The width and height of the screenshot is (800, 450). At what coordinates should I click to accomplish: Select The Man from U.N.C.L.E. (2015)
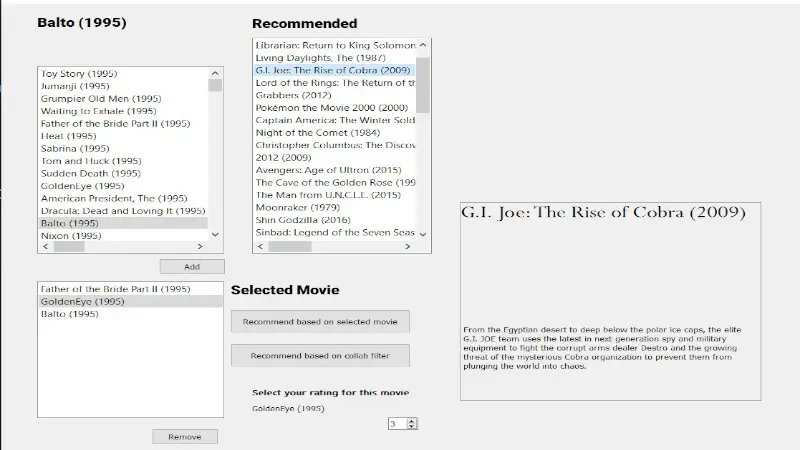pos(335,195)
